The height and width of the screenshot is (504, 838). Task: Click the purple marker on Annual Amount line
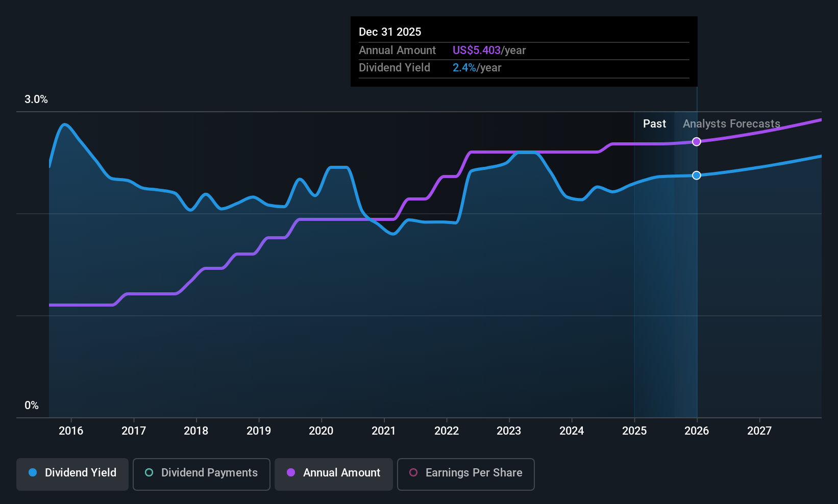(x=697, y=142)
